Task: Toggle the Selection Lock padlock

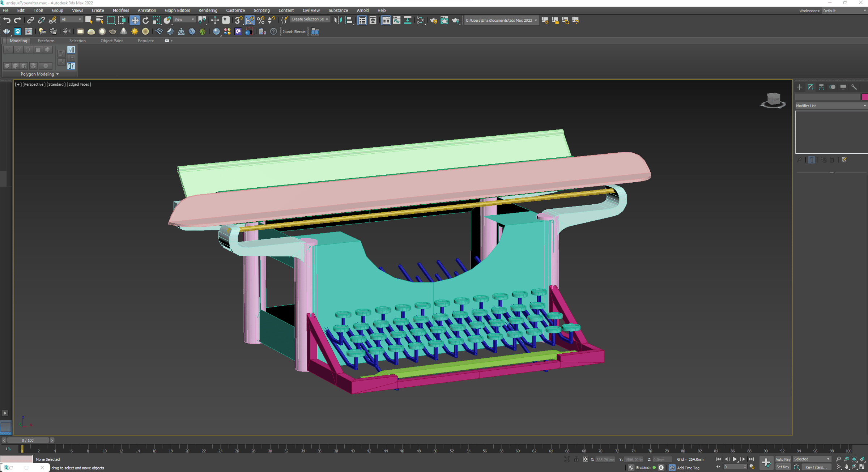Action: pos(576,459)
